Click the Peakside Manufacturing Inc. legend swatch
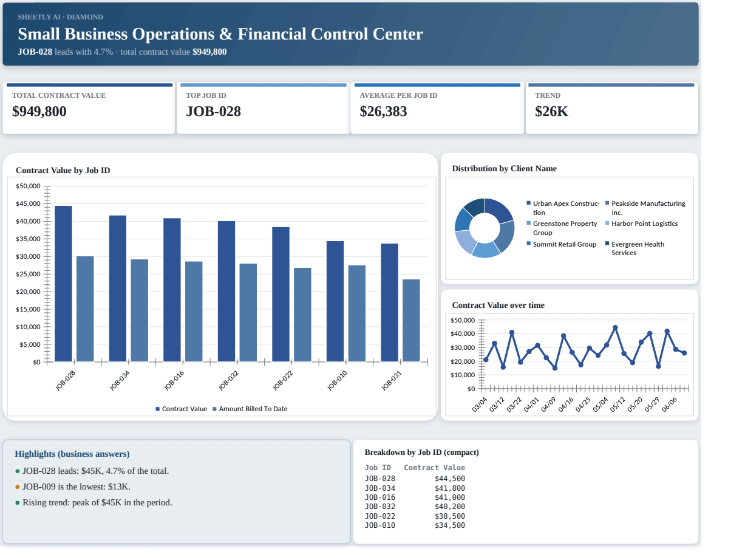The width and height of the screenshot is (745, 560). click(x=607, y=203)
